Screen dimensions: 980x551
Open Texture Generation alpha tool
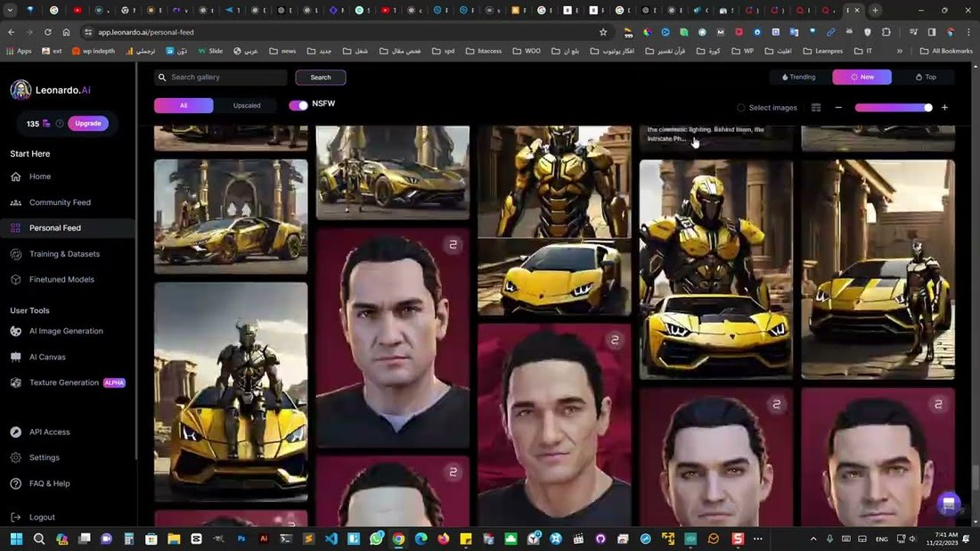pos(69,382)
